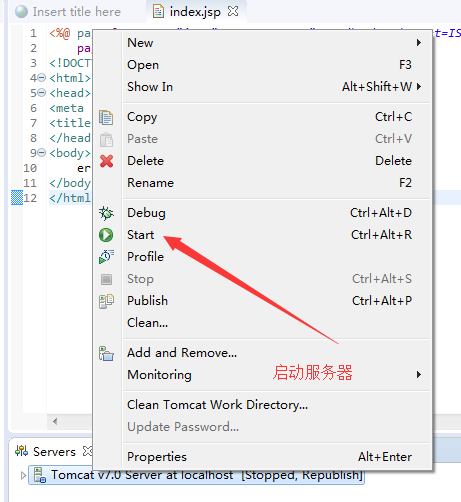
Task: Click the </body closing tag line 11
Action: click(x=70, y=183)
